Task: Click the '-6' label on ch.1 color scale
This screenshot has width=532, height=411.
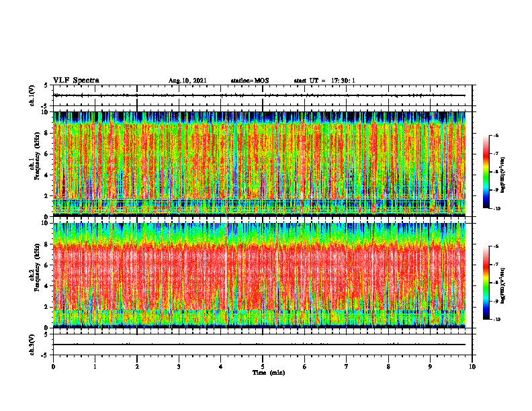Action: click(496, 135)
